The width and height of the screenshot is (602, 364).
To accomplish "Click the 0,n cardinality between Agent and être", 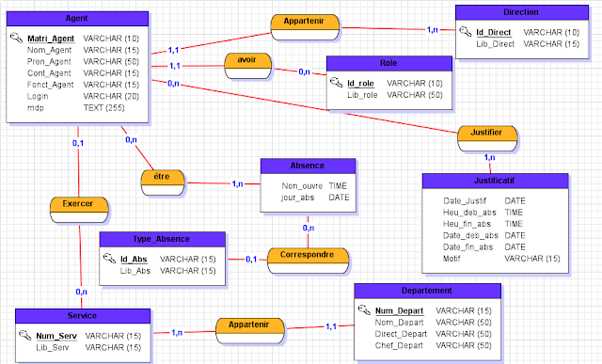I will pyautogui.click(x=131, y=140).
